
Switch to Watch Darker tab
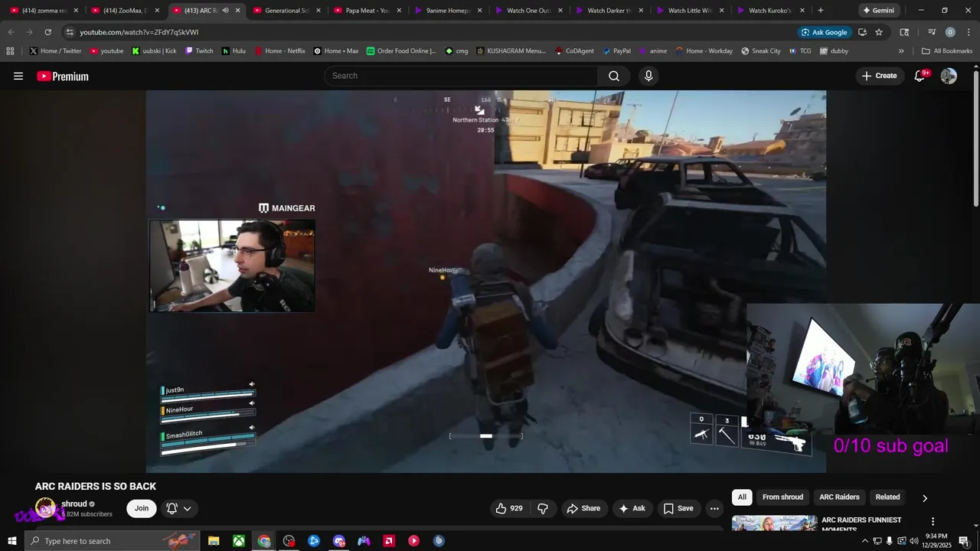pos(609,11)
